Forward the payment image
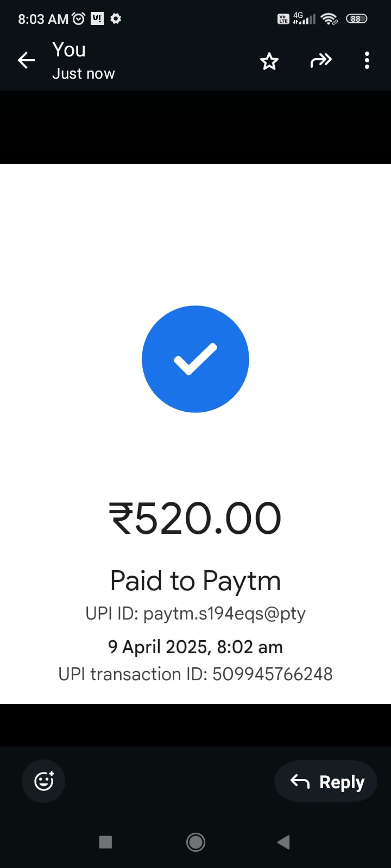 [321, 60]
